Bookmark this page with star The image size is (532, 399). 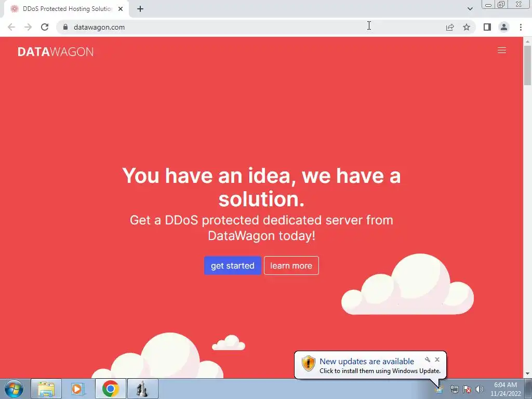467,27
